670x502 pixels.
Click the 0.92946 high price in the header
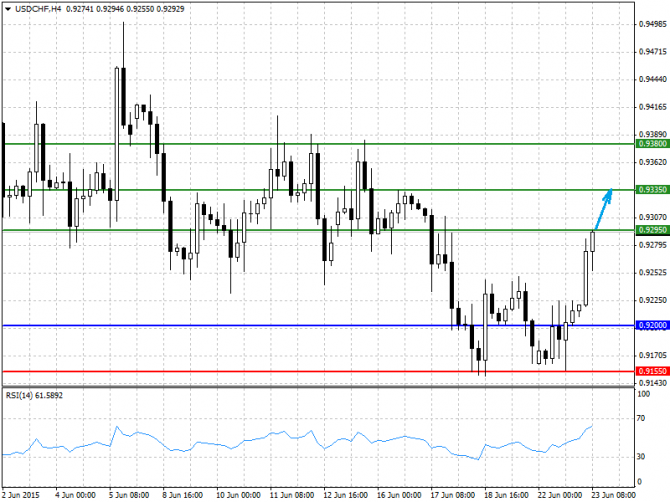coord(110,9)
